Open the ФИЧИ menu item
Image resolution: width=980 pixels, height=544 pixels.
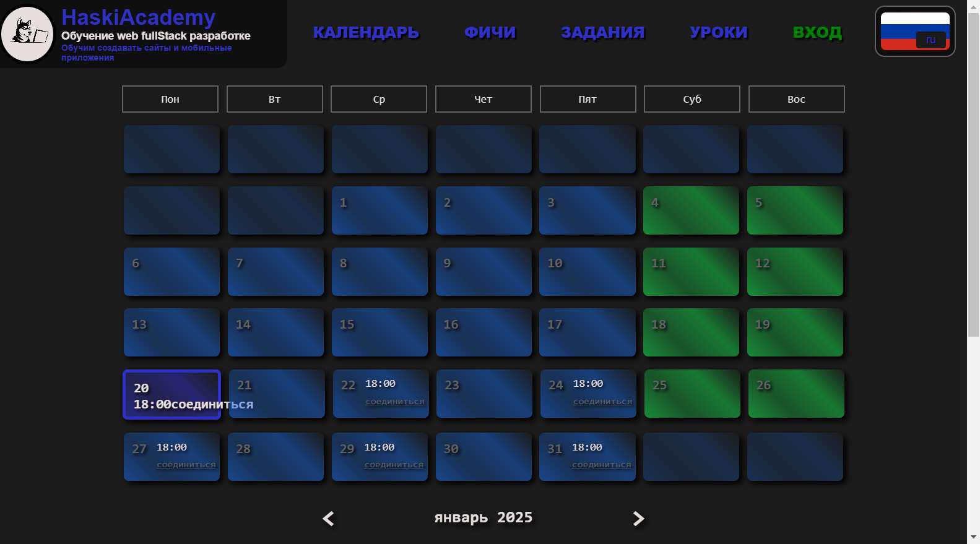coord(490,32)
